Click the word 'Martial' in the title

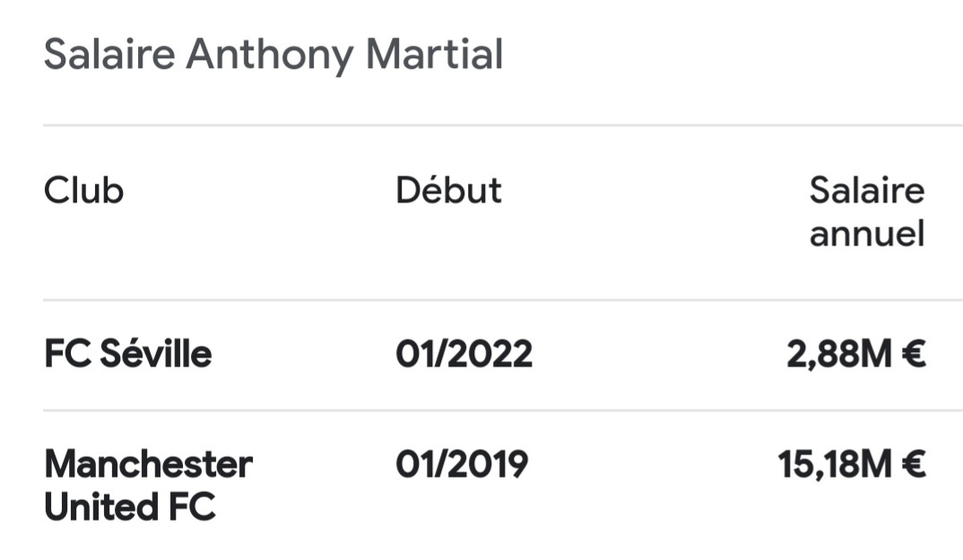(434, 54)
